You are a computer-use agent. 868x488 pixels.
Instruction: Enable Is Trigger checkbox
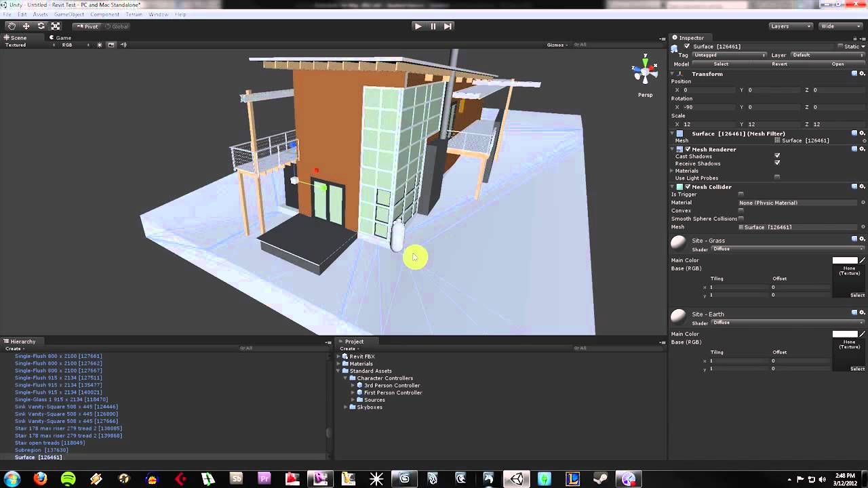point(741,195)
